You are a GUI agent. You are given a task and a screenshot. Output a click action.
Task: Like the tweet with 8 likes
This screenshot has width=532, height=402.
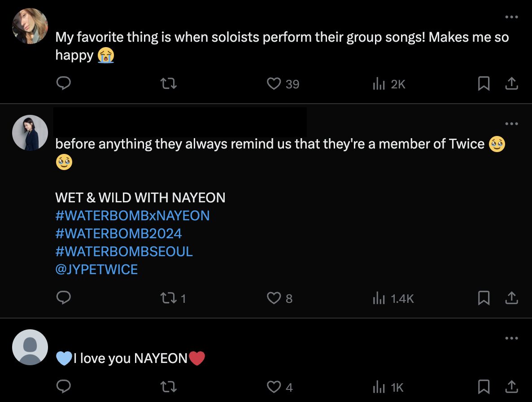(x=274, y=298)
